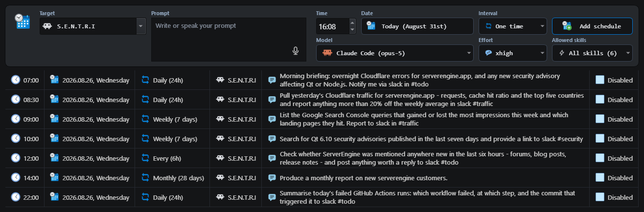Viewport: 644px width, 212px height.
Task: Select the Google Search Console queries prompt
Action: click(424, 119)
